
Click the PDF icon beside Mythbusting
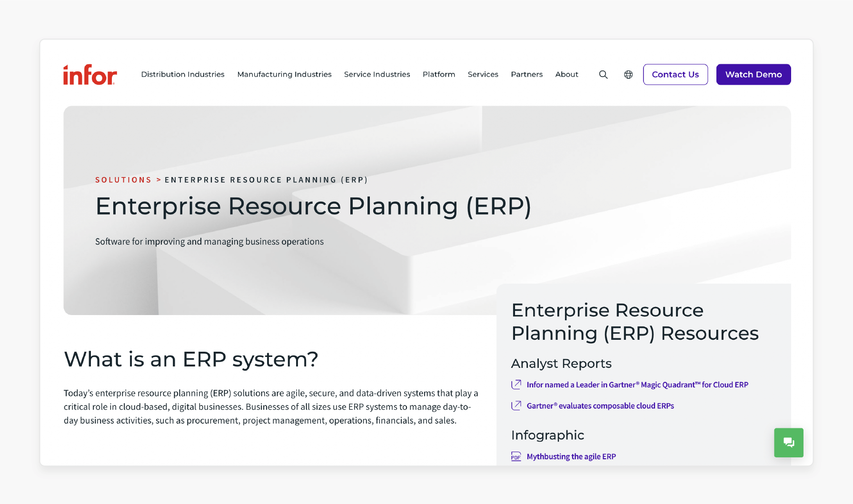516,456
